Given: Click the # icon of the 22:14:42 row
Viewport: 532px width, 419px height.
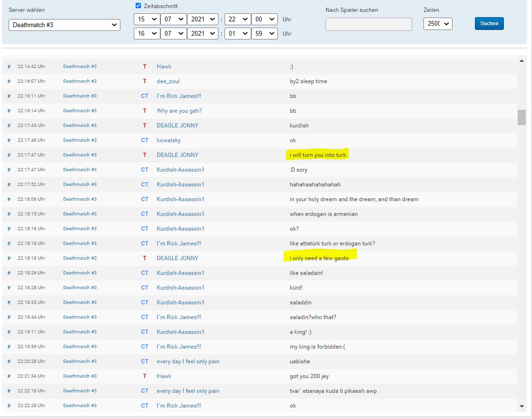Looking at the screenshot, I should 9,67.
